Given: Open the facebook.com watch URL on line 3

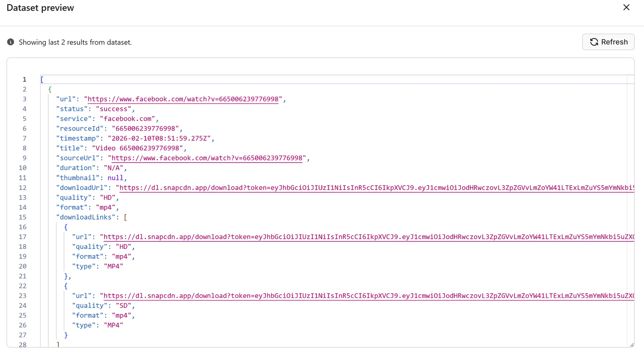Looking at the screenshot, I should tap(182, 99).
